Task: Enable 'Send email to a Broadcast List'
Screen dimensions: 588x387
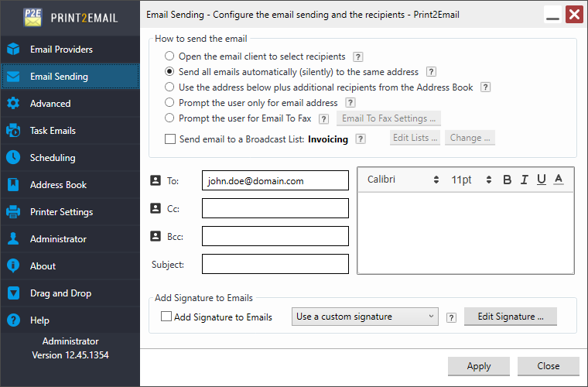Action: [170, 139]
